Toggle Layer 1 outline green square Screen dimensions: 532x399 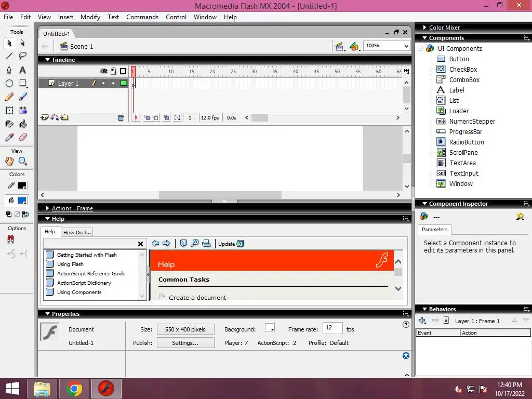tap(123, 83)
